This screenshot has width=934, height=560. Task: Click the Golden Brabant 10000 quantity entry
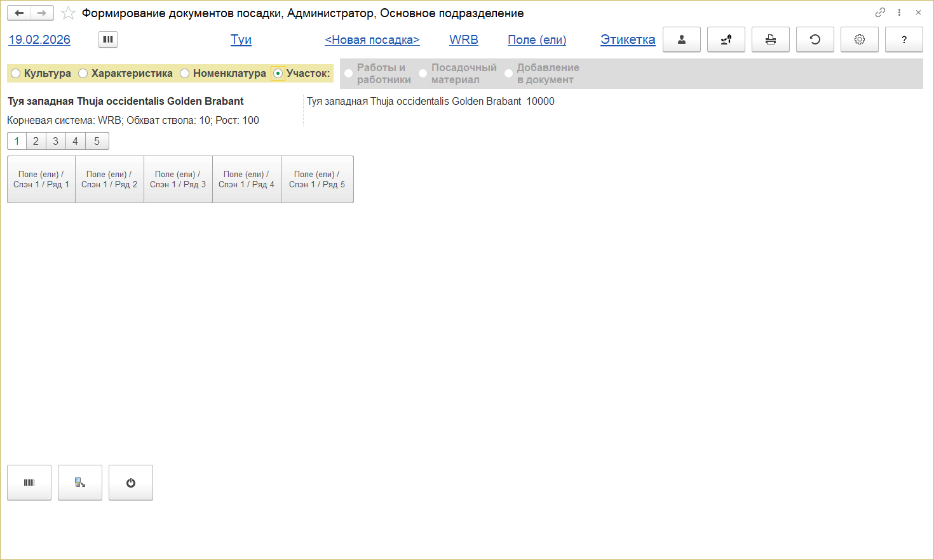[431, 102]
